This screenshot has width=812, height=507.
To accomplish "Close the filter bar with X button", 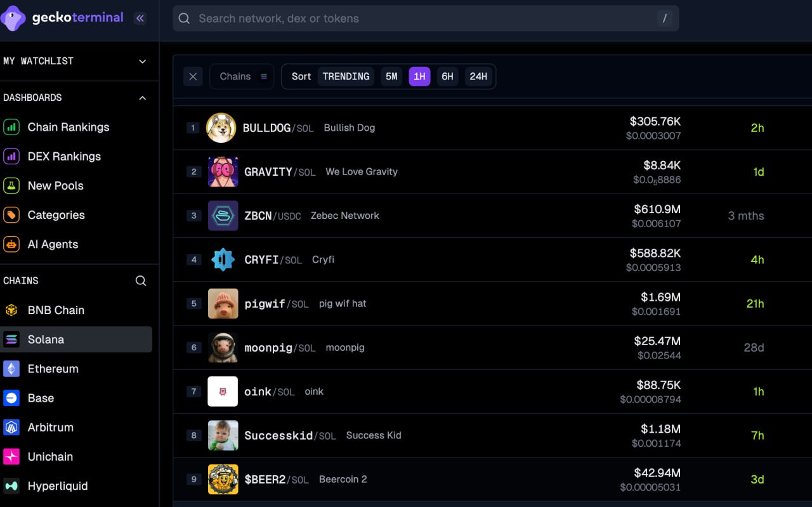I will pyautogui.click(x=193, y=76).
